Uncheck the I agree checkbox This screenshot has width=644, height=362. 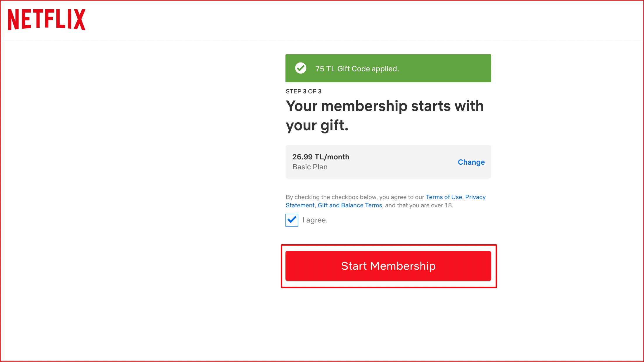[x=292, y=220]
